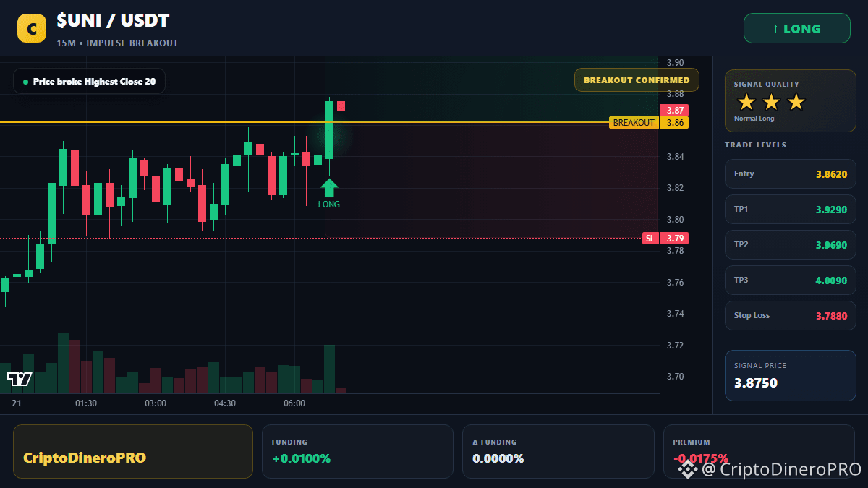Select the SL 3.79 stop loss tag
868x488 pixels.
tap(665, 238)
